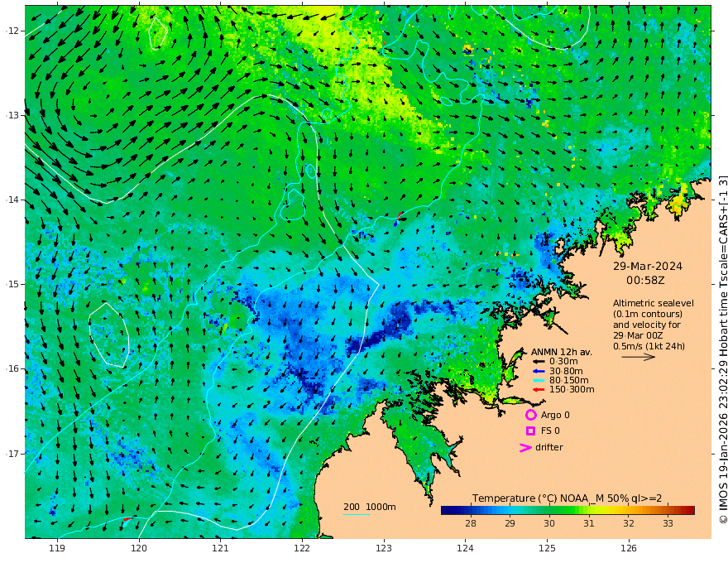Screen dimensions: 728x563
Task: Click the magenta FS square legend icon
Action: [x=530, y=431]
